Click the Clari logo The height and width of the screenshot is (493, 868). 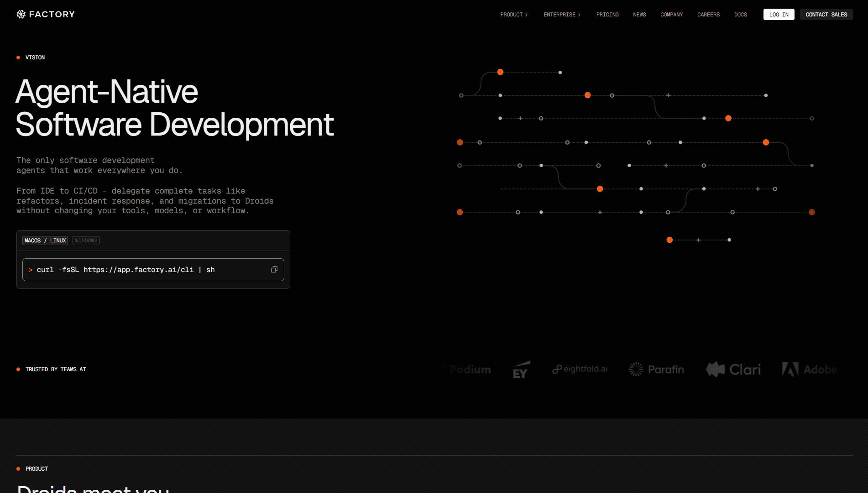point(733,369)
